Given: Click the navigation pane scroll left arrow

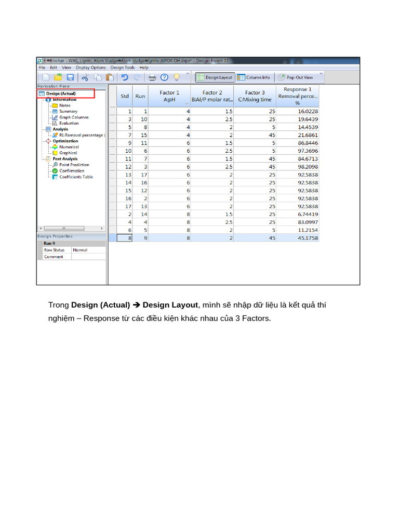Looking at the screenshot, I should click(41, 229).
